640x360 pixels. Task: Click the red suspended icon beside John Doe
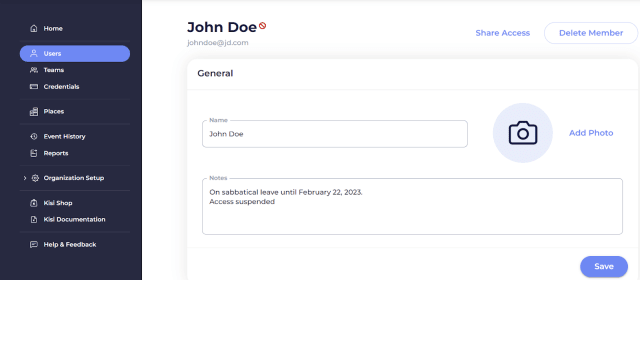tap(262, 26)
